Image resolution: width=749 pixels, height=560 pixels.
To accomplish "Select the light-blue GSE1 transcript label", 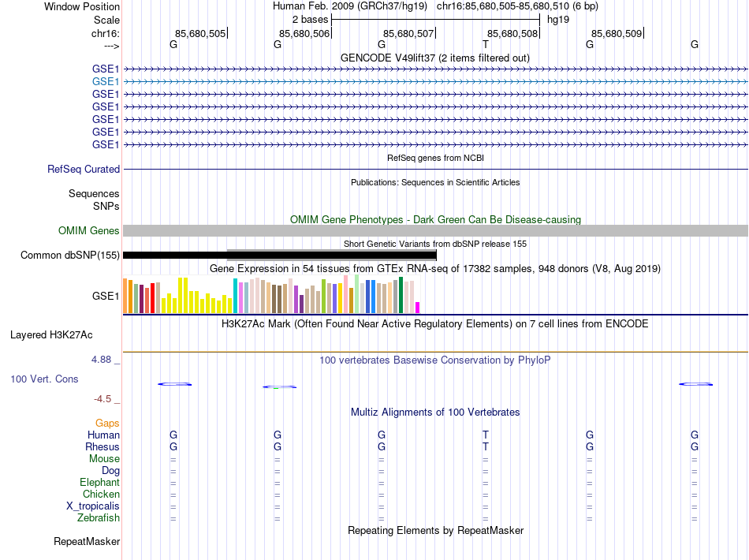I will (x=106, y=82).
